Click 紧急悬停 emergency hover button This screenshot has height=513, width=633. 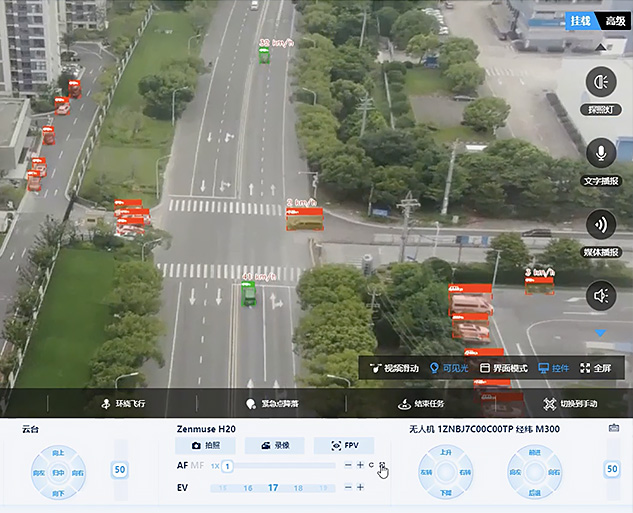click(x=271, y=404)
